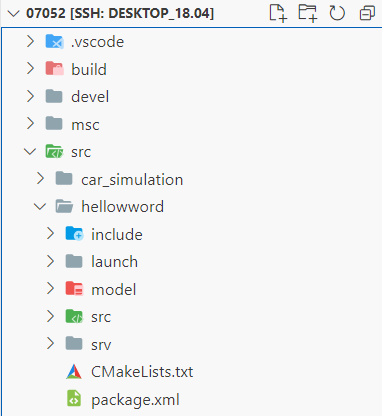Expand the build folder chevron
Viewport: 382px width, 416px height.
tap(30, 69)
